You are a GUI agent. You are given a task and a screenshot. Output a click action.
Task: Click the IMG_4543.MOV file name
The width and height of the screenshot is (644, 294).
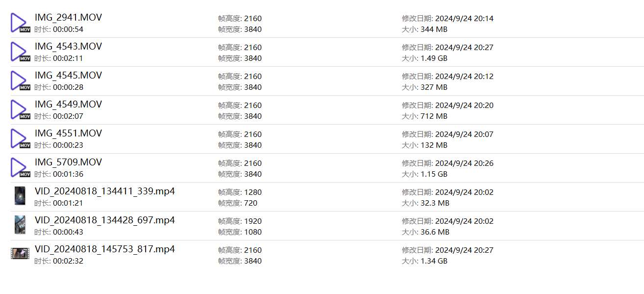pyautogui.click(x=68, y=47)
